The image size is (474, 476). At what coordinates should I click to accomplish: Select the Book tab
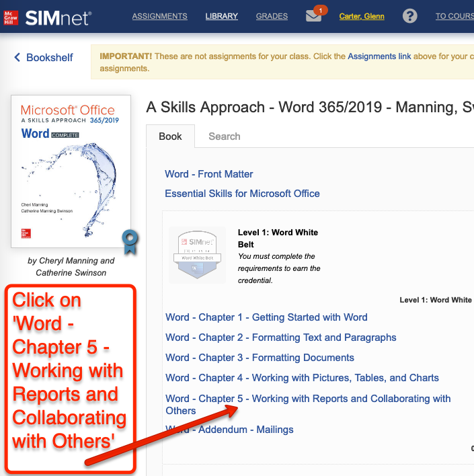click(170, 136)
